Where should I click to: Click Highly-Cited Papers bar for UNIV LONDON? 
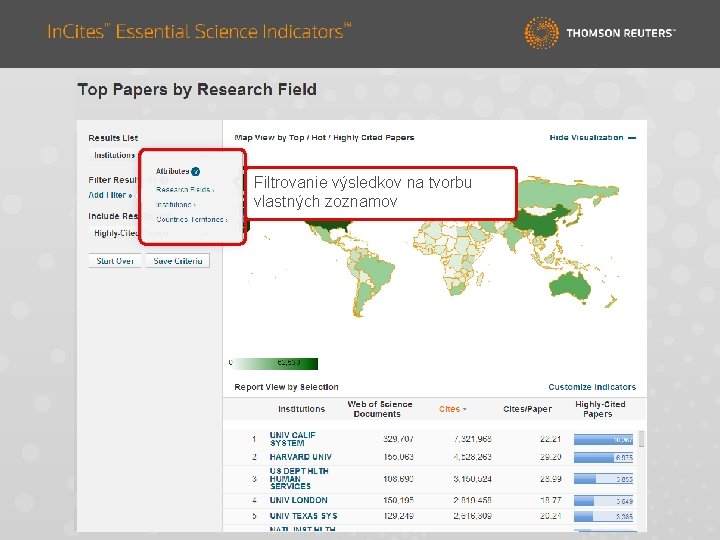tap(603, 501)
